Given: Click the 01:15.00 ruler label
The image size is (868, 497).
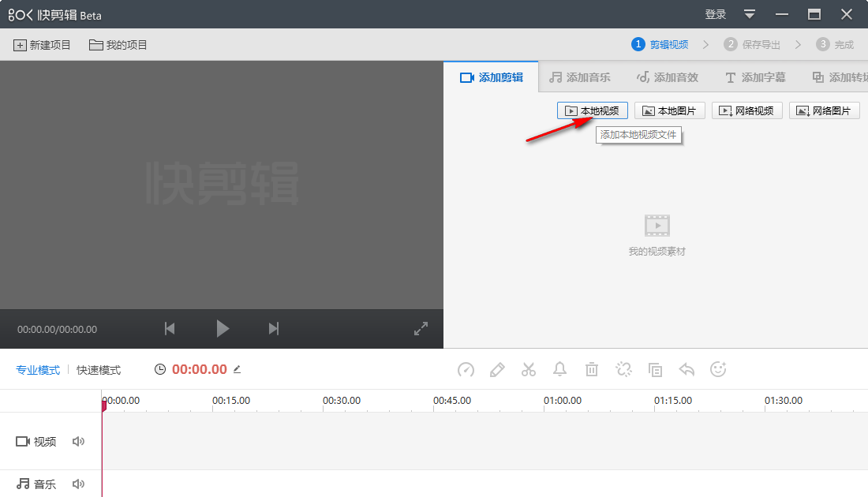Looking at the screenshot, I should click(672, 400).
